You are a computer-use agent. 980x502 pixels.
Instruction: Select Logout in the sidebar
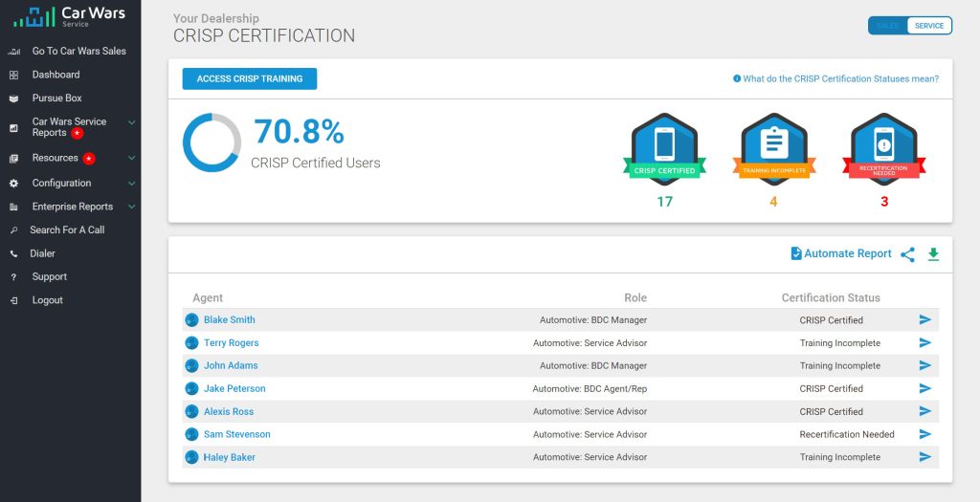coord(48,300)
